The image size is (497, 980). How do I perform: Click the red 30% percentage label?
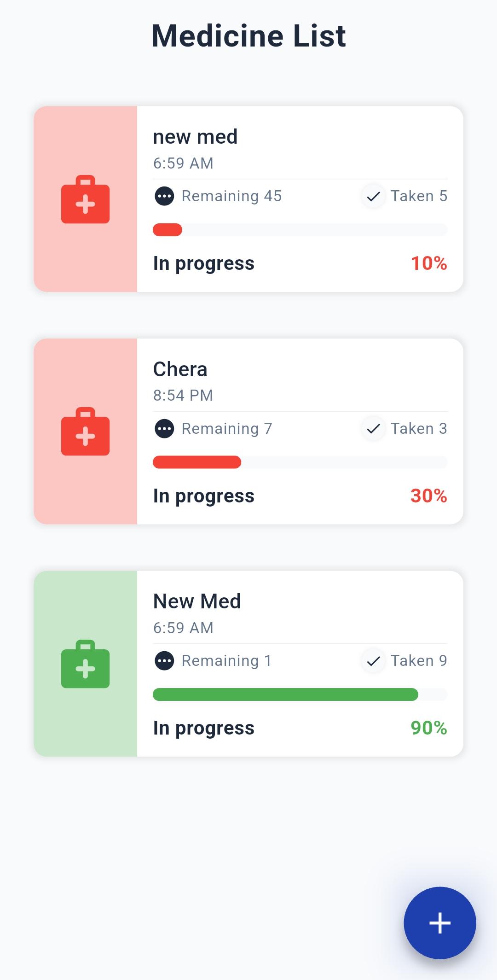pos(428,496)
